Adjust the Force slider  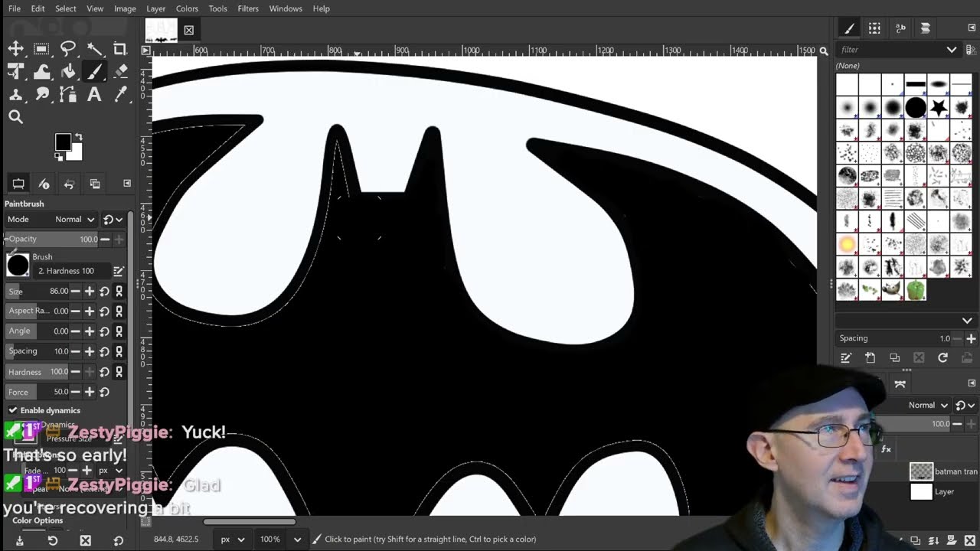[38, 392]
